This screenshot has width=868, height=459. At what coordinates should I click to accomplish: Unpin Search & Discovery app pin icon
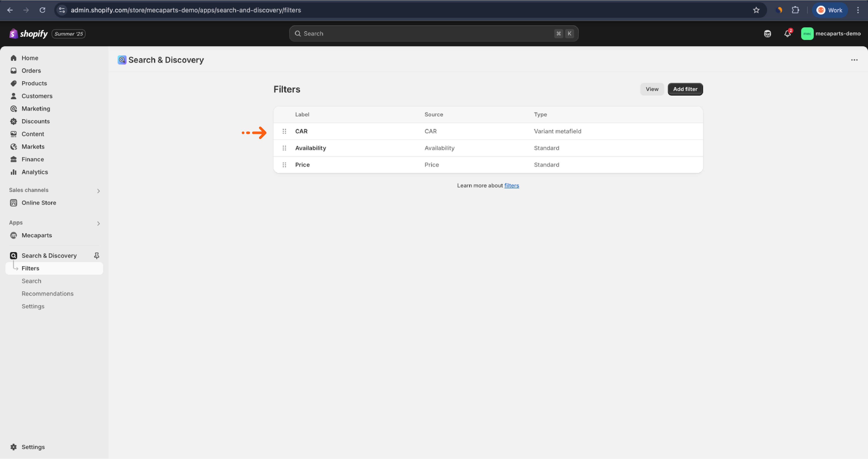(97, 256)
